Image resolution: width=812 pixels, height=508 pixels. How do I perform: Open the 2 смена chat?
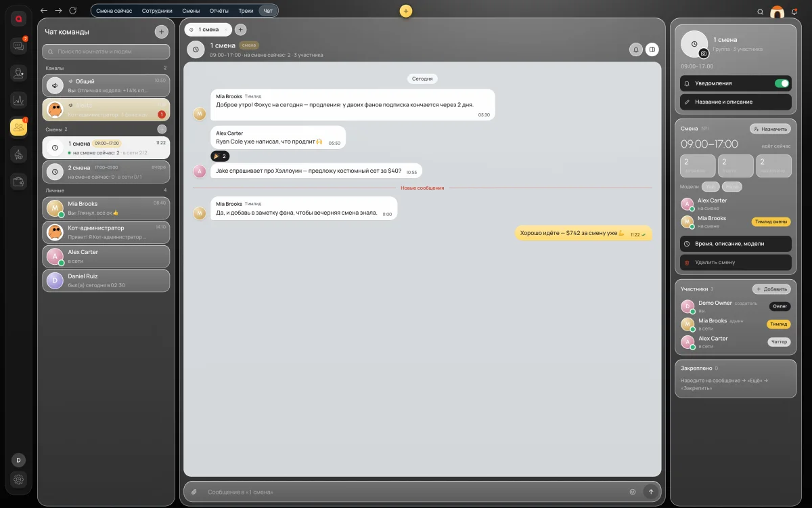coord(106,172)
